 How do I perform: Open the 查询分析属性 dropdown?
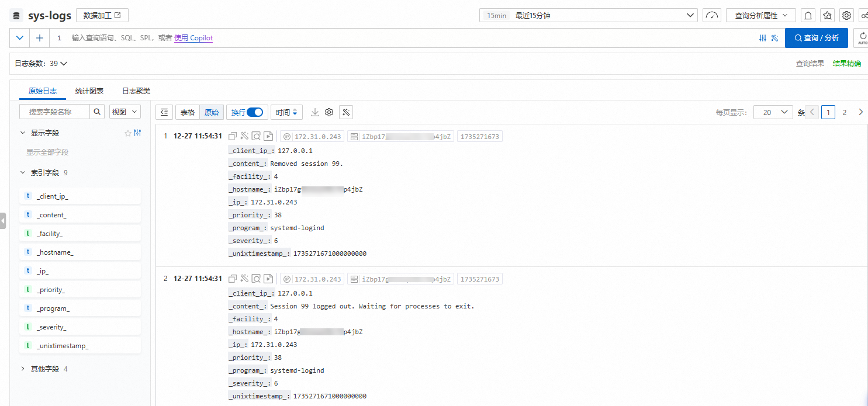click(x=761, y=15)
